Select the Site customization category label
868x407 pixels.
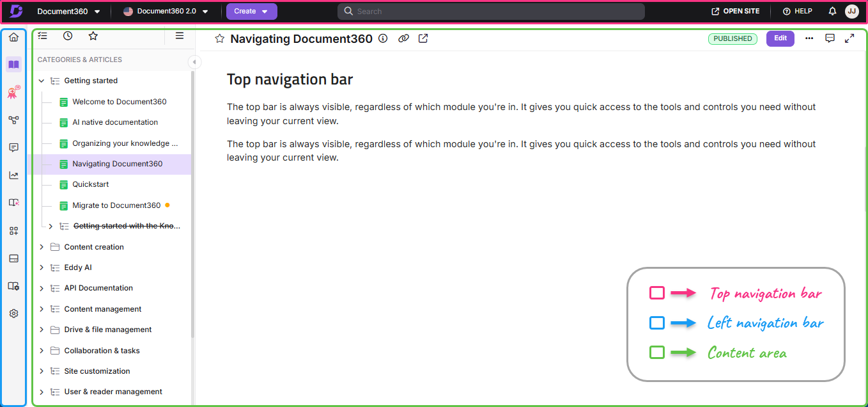97,371
